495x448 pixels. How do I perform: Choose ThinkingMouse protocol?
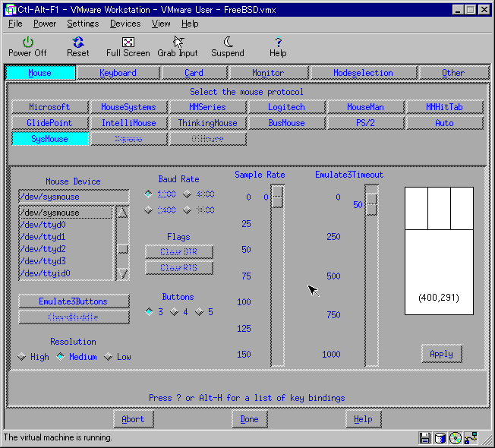208,123
